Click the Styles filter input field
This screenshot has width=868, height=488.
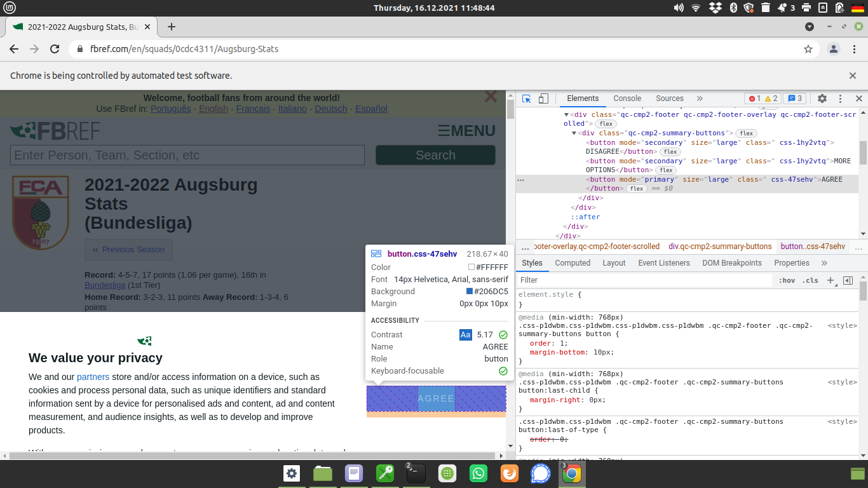(x=644, y=280)
